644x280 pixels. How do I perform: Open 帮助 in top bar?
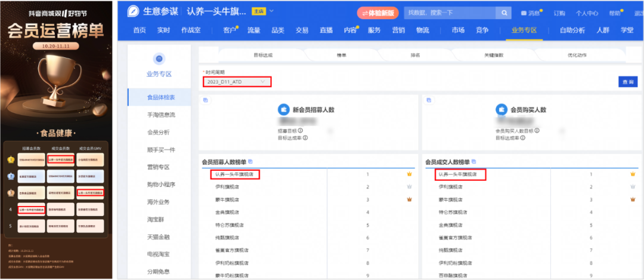[x=614, y=13]
